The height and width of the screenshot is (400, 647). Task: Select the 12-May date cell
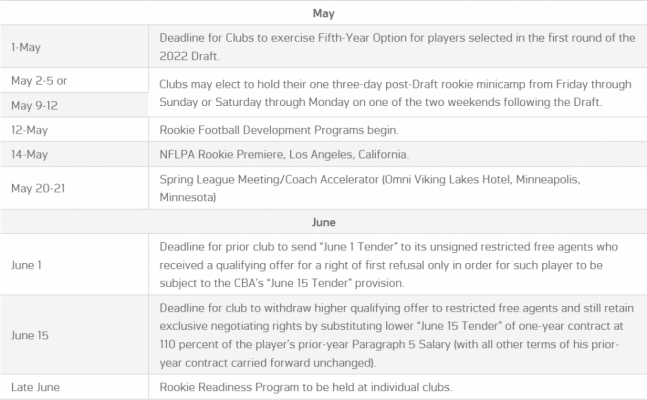tap(74, 130)
